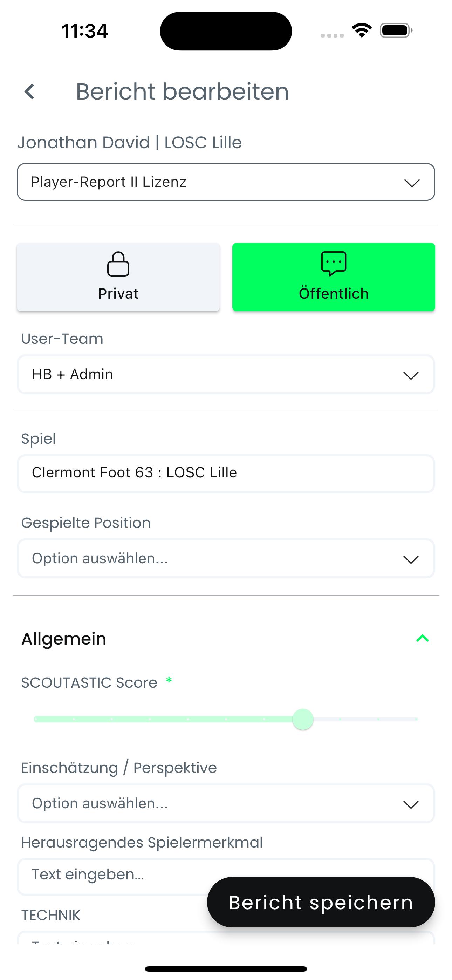This screenshot has height=980, width=452.
Task: Click the speech bubble icon on Öffentlich
Action: tap(334, 263)
